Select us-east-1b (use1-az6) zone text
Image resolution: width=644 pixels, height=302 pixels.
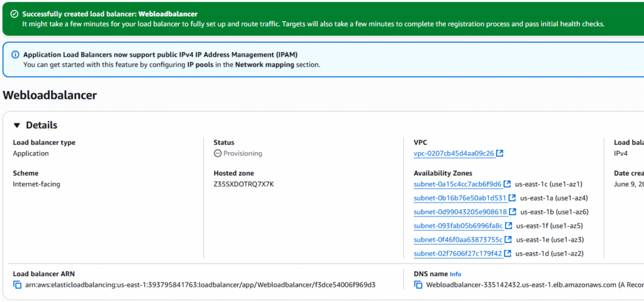[x=555, y=212]
